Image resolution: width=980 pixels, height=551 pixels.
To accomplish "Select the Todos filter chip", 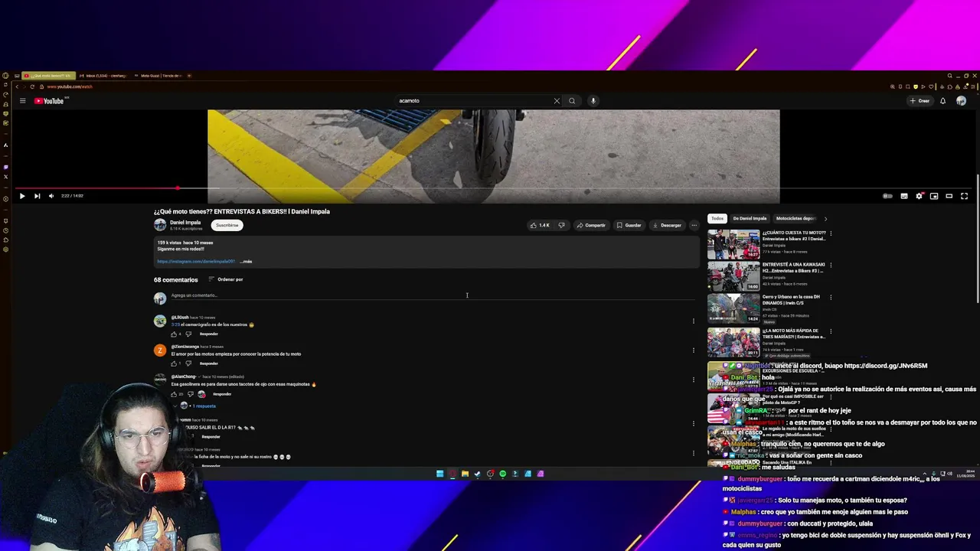I will pyautogui.click(x=717, y=219).
